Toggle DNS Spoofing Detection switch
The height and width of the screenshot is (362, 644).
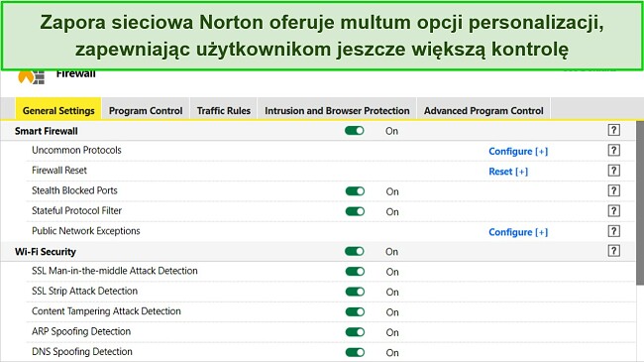355,352
